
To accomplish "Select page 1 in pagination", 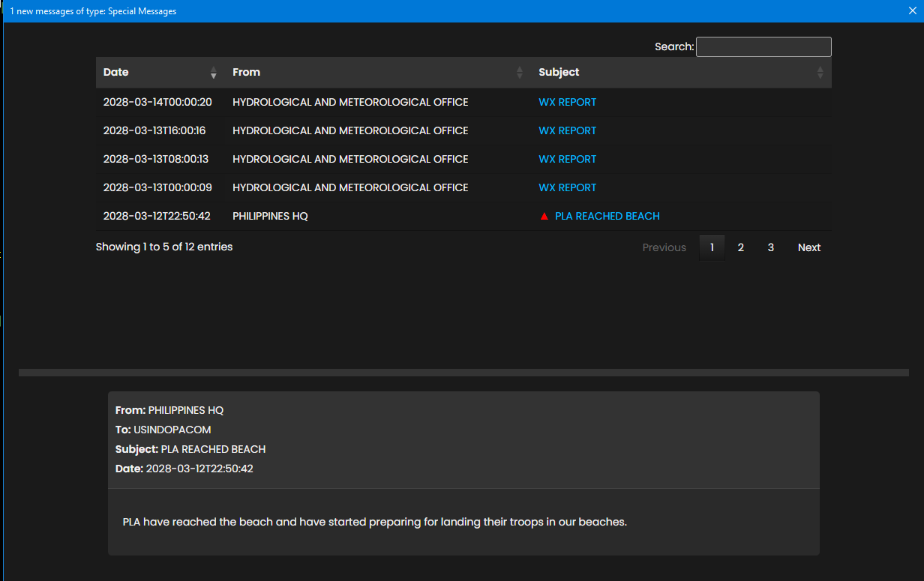I will click(x=712, y=247).
